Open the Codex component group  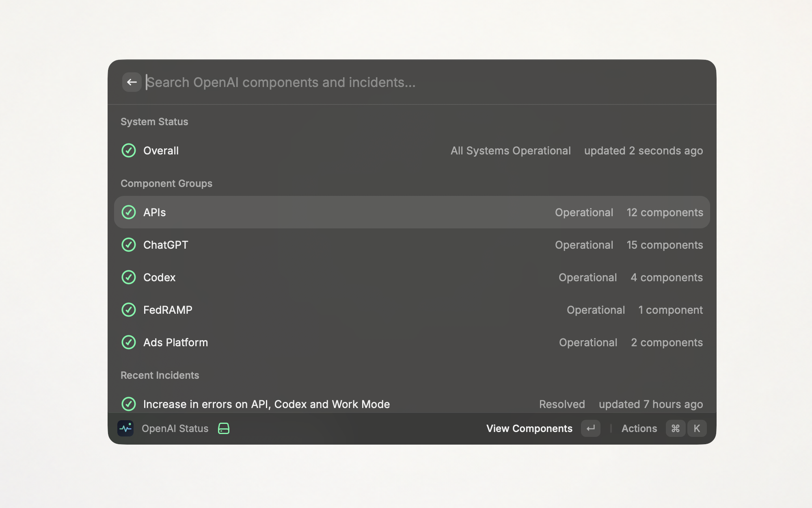[412, 277]
